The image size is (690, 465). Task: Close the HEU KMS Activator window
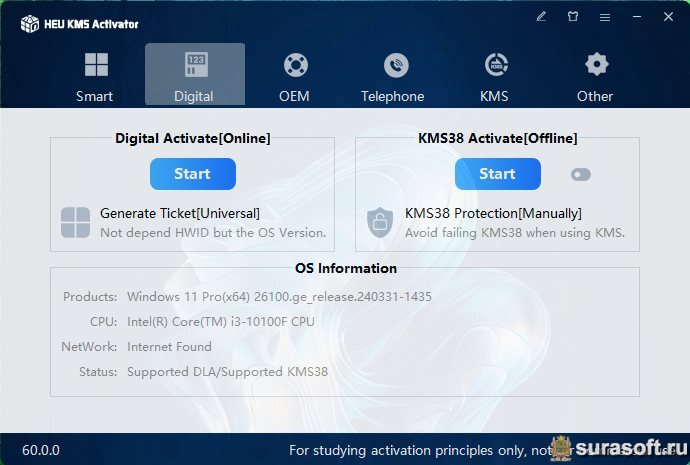coord(668,17)
